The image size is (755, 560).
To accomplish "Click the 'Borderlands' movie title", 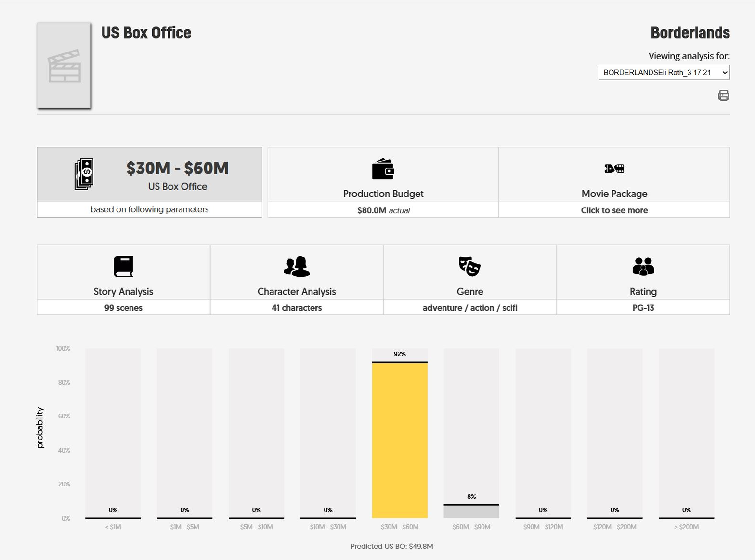I will [690, 33].
